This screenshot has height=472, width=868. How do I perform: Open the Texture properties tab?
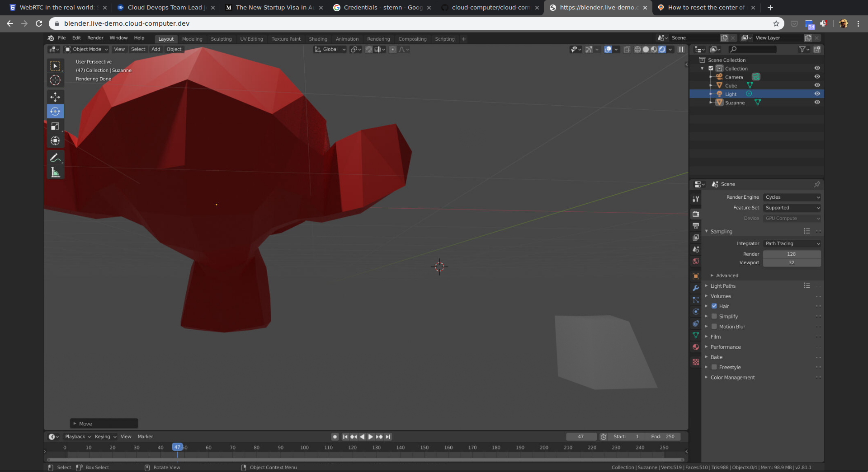pos(696,362)
